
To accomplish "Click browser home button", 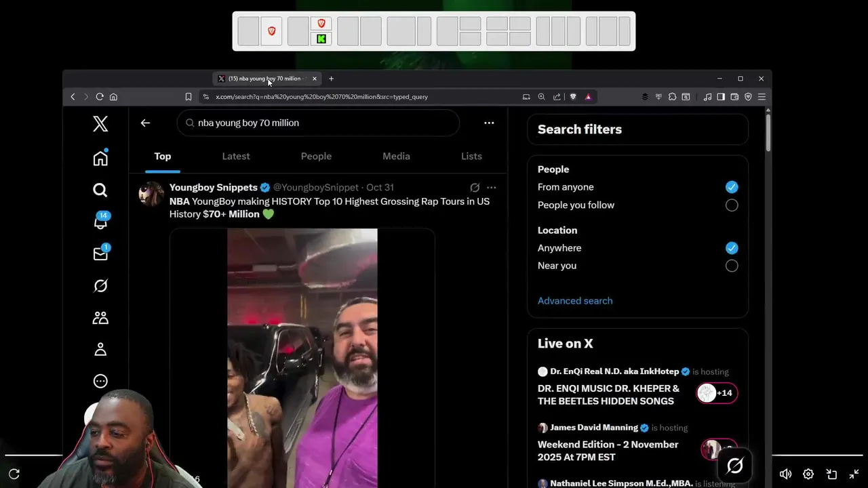I will click(113, 97).
